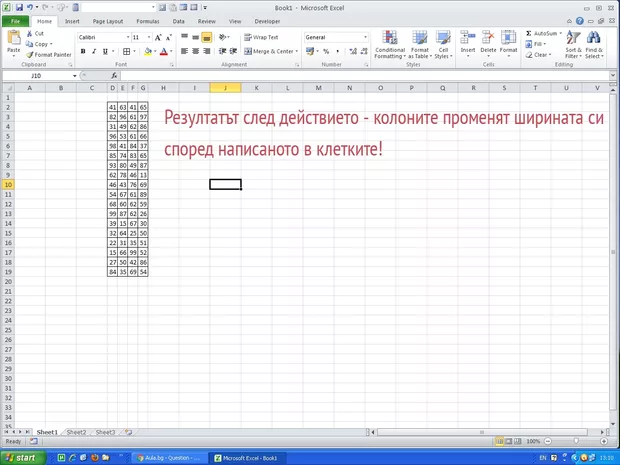This screenshot has width=620, height=465.
Task: Apply Percent Style icon
Action: 326,51
